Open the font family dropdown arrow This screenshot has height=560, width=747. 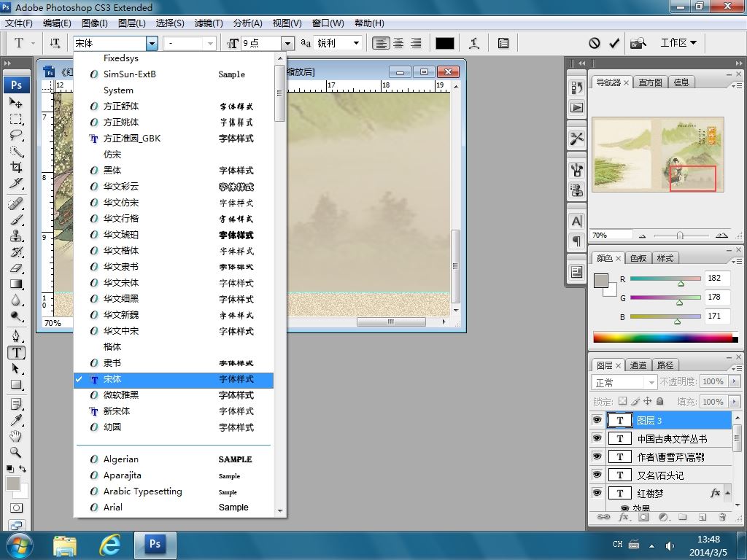click(152, 43)
